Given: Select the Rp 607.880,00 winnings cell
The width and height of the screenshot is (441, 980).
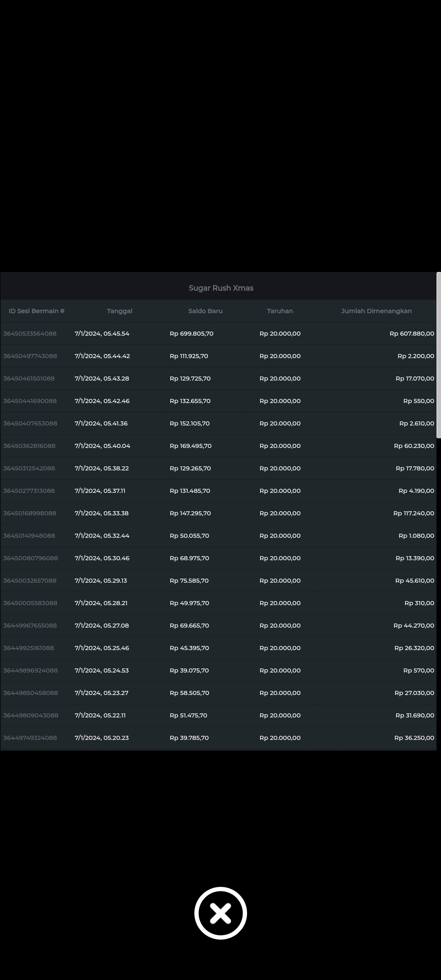Looking at the screenshot, I should click(x=412, y=334).
